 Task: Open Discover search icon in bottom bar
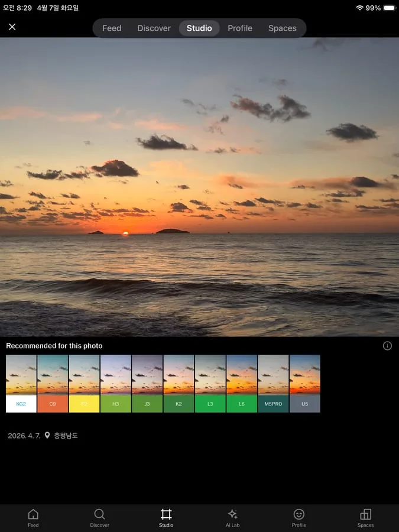click(x=99, y=514)
